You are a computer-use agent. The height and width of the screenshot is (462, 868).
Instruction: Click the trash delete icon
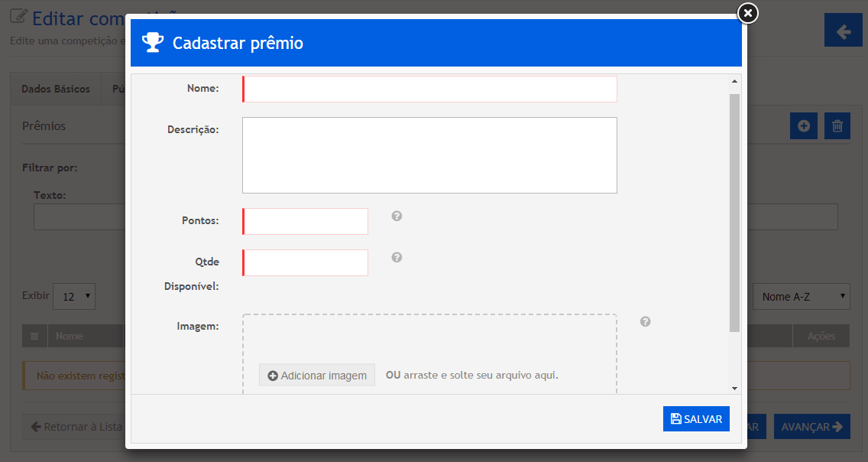(x=837, y=126)
